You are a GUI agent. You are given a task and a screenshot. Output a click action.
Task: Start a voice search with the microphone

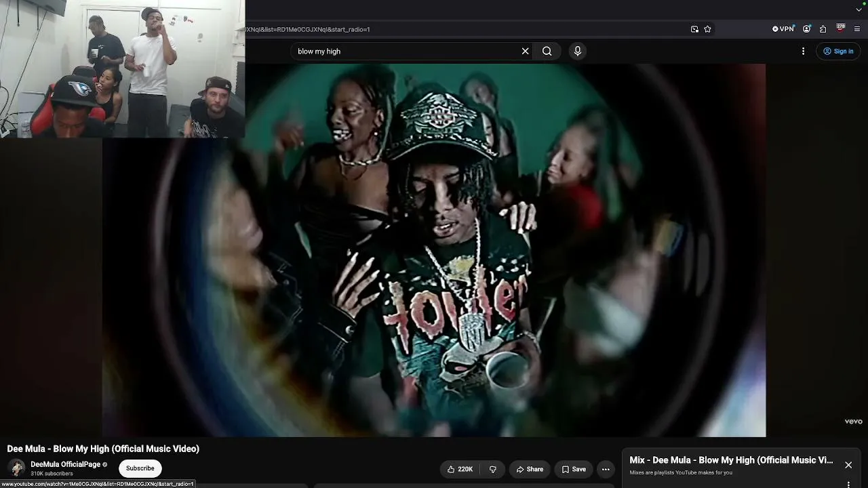(578, 51)
